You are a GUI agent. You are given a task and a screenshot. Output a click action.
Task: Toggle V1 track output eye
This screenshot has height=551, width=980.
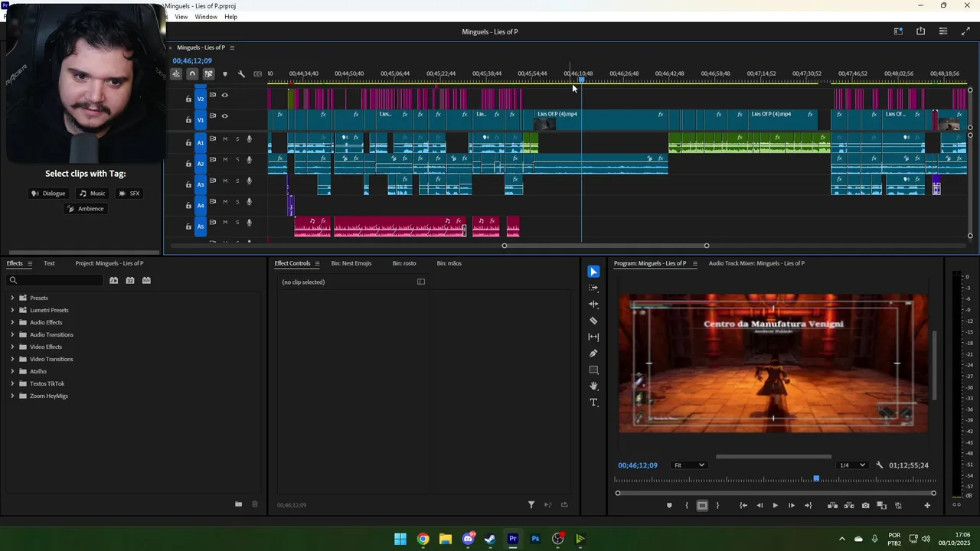click(224, 116)
